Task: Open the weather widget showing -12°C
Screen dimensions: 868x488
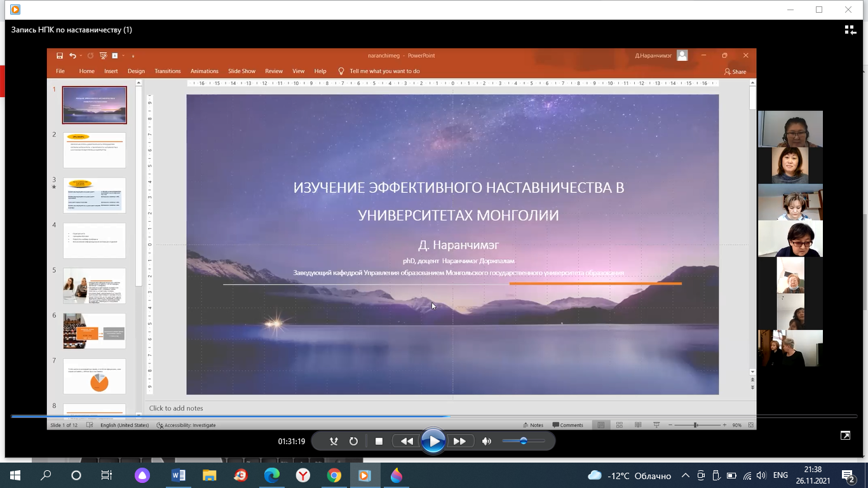Action: (x=629, y=475)
